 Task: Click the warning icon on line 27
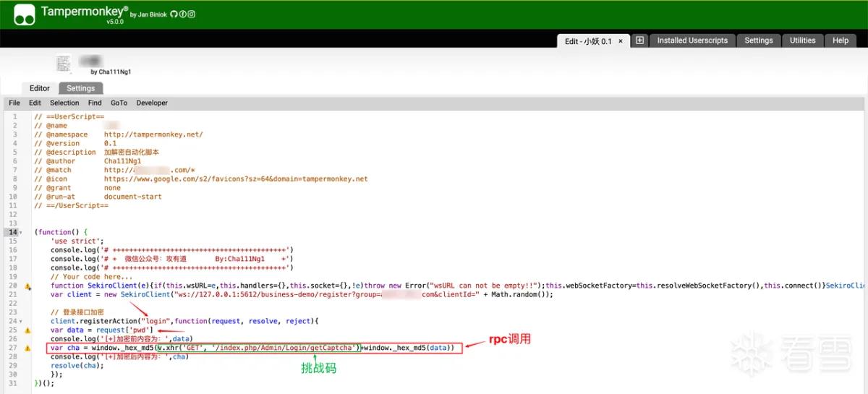point(27,348)
